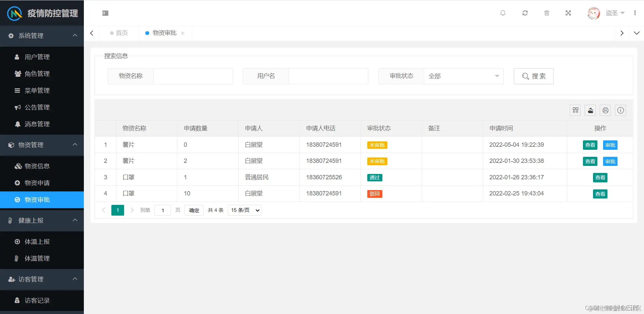Select 物资审批 in the sidebar
Screen dimensions: 644x314
point(42,200)
